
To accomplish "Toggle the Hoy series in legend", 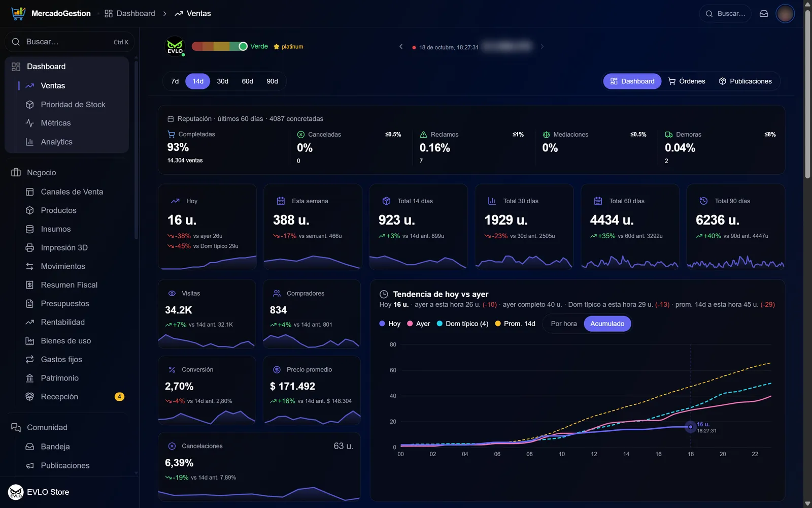I will tap(390, 324).
